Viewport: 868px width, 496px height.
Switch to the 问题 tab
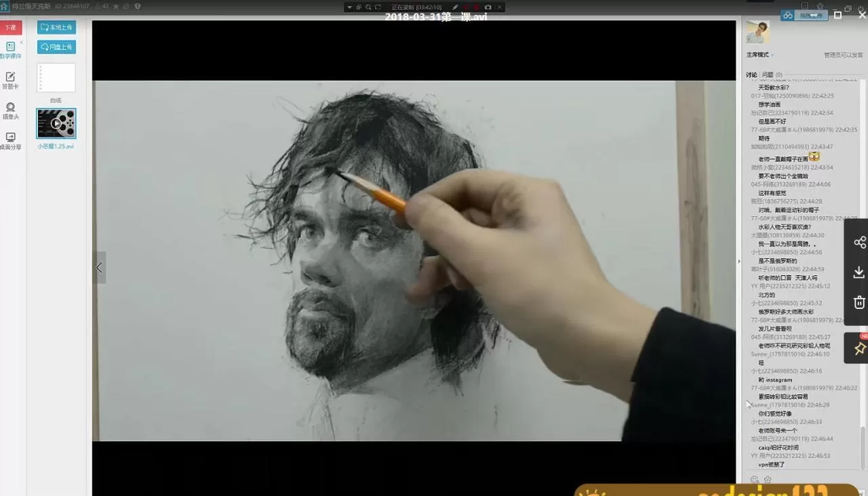768,75
